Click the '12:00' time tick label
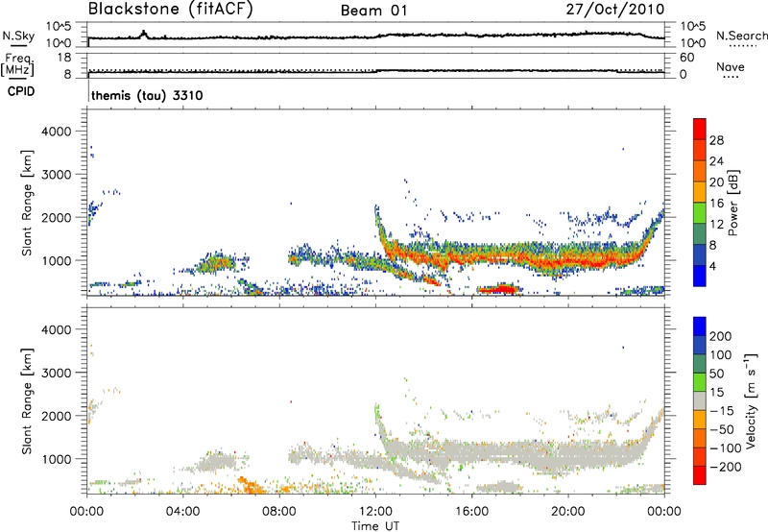 [x=375, y=512]
